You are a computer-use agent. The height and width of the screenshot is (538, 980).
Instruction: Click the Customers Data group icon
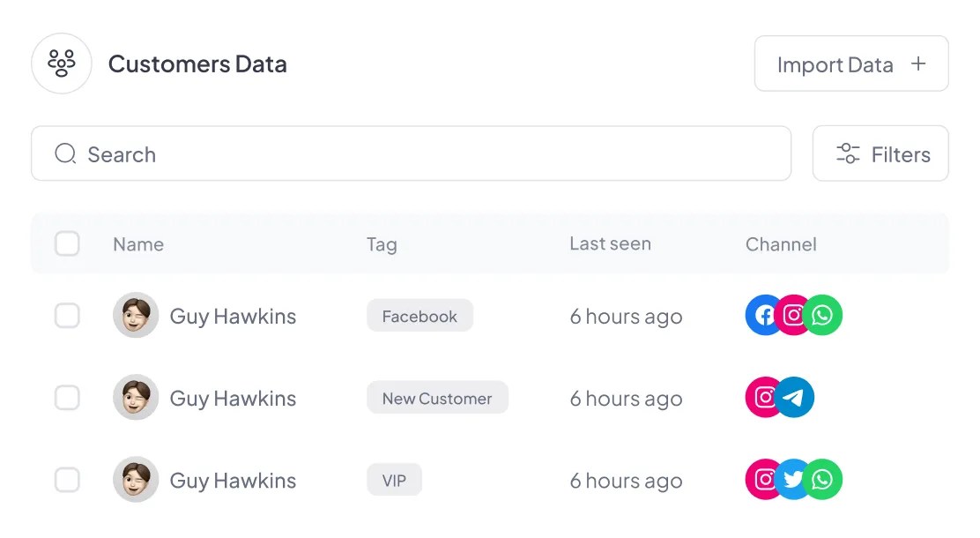(62, 64)
